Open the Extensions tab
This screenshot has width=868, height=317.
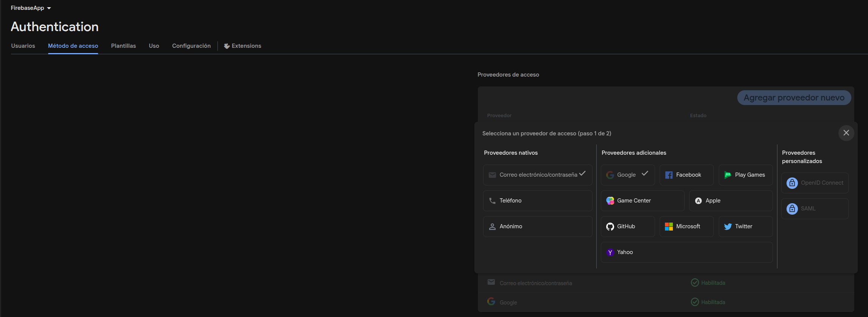[x=242, y=46]
